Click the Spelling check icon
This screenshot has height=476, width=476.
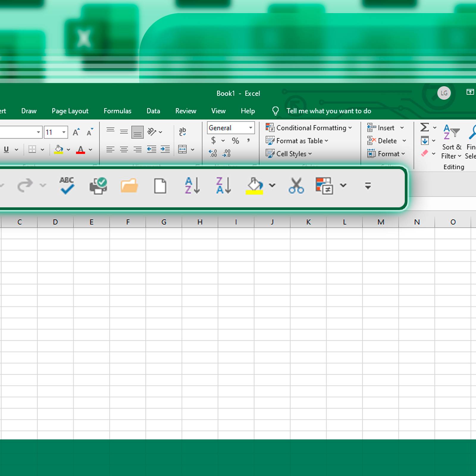tap(67, 186)
